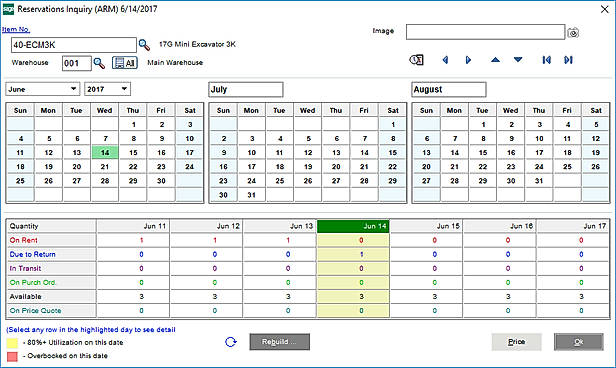The image size is (616, 368).
Task: Click the Sage application icon in title bar
Action: click(8, 9)
